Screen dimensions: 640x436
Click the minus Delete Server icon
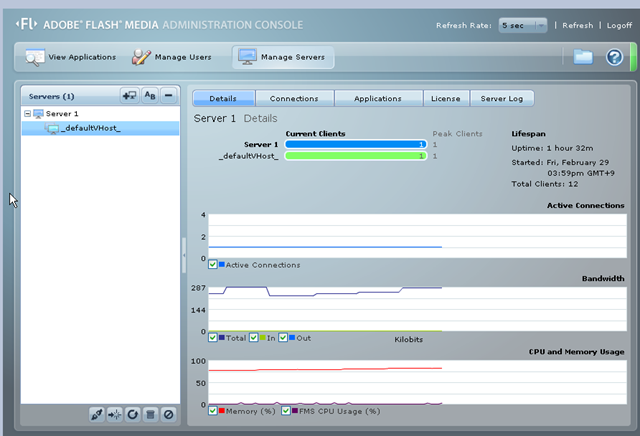169,96
